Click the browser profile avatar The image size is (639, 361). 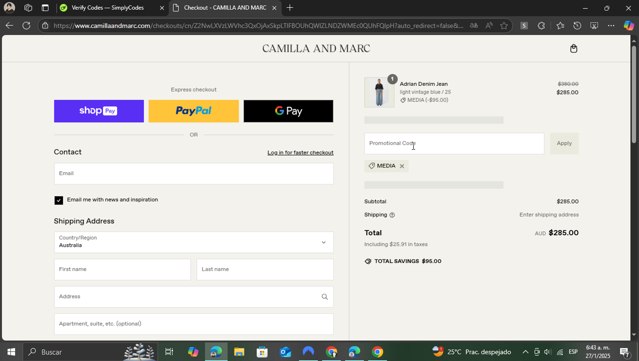click(9, 7)
